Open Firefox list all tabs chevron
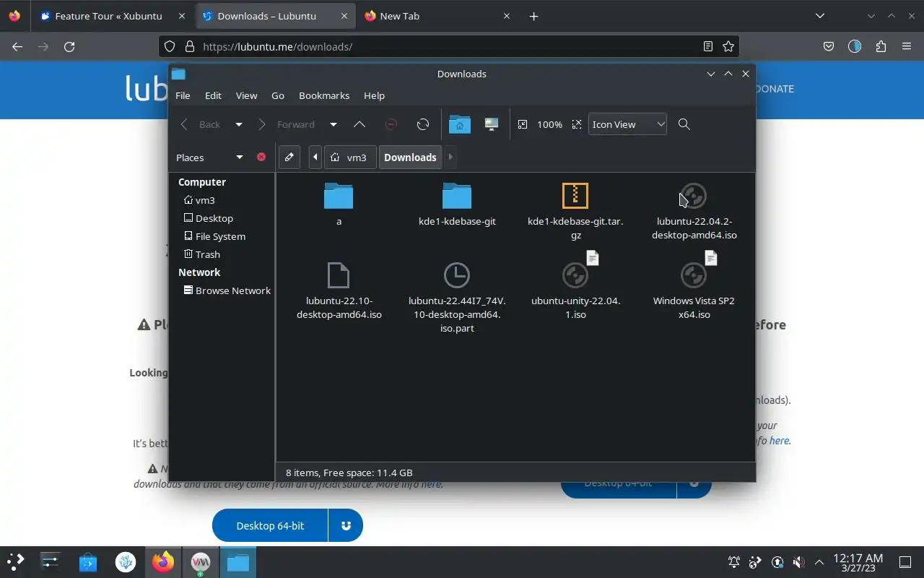 [820, 16]
